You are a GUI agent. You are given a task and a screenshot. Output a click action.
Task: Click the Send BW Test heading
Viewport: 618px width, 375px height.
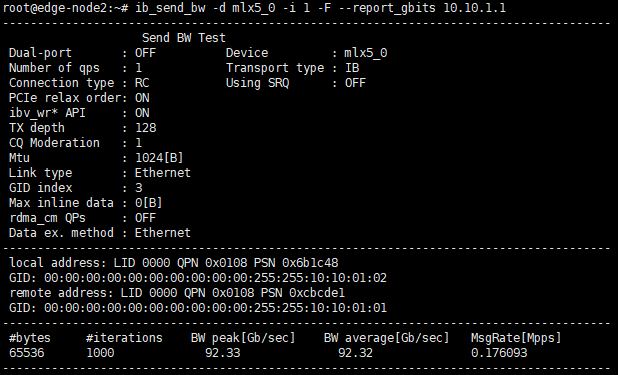tap(184, 38)
